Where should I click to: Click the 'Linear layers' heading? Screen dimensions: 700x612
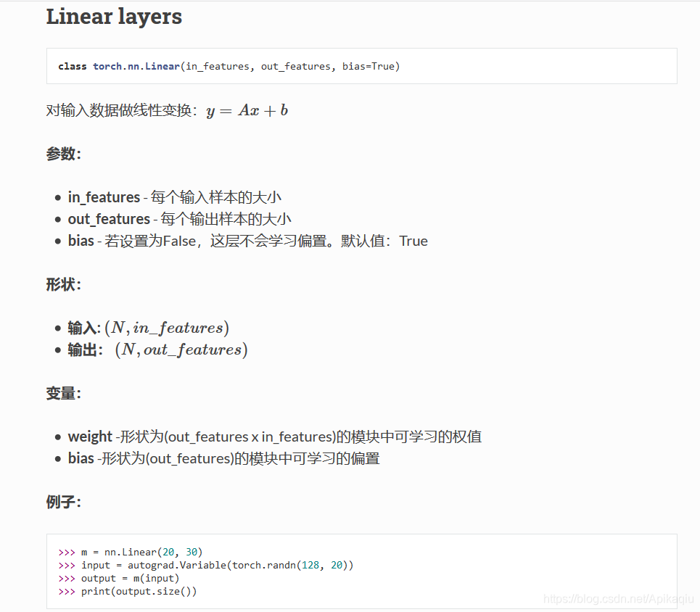click(114, 17)
